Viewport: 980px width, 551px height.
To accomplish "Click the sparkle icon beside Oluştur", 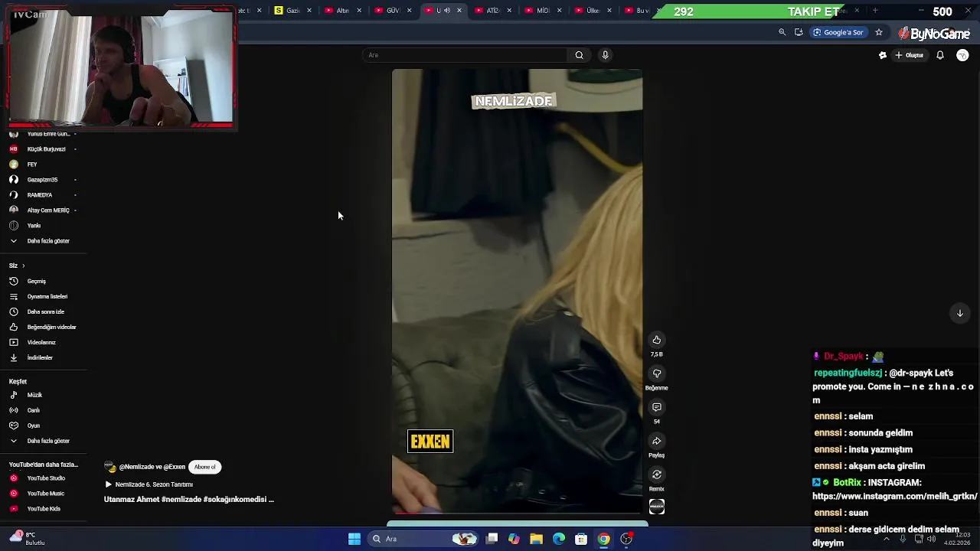I will 883,55.
